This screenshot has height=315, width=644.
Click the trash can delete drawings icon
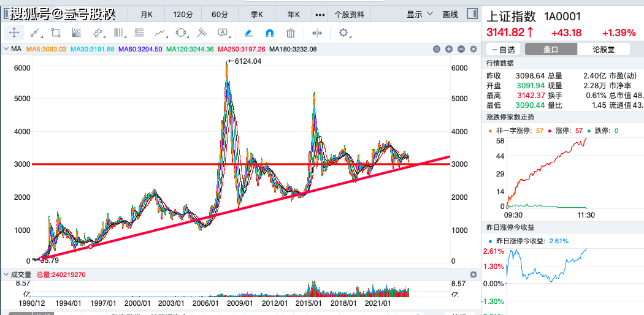[x=291, y=33]
